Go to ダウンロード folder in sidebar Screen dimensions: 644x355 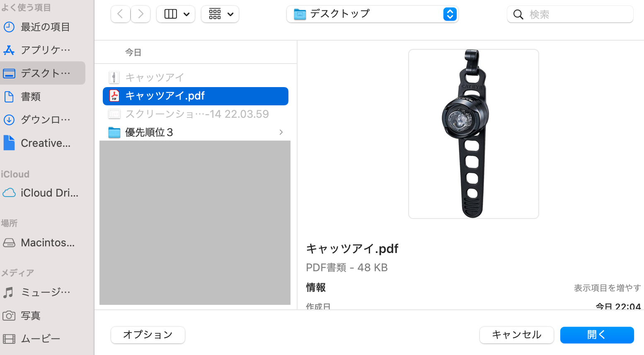(x=43, y=120)
